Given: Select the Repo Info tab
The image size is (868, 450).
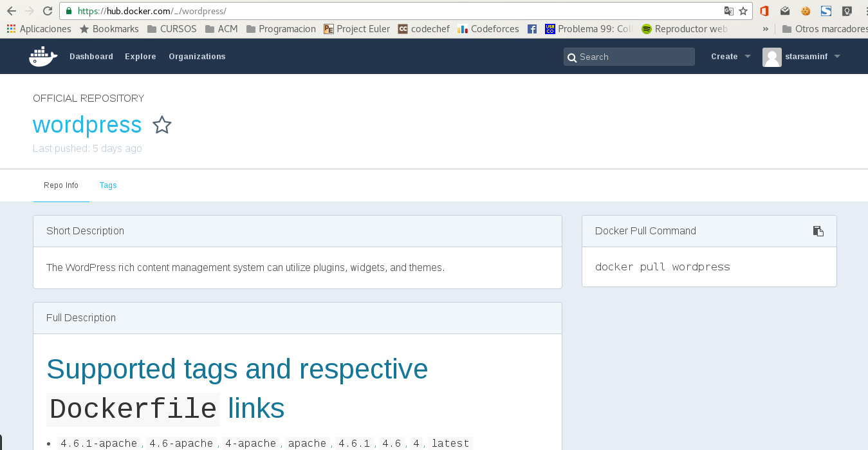Looking at the screenshot, I should point(61,185).
